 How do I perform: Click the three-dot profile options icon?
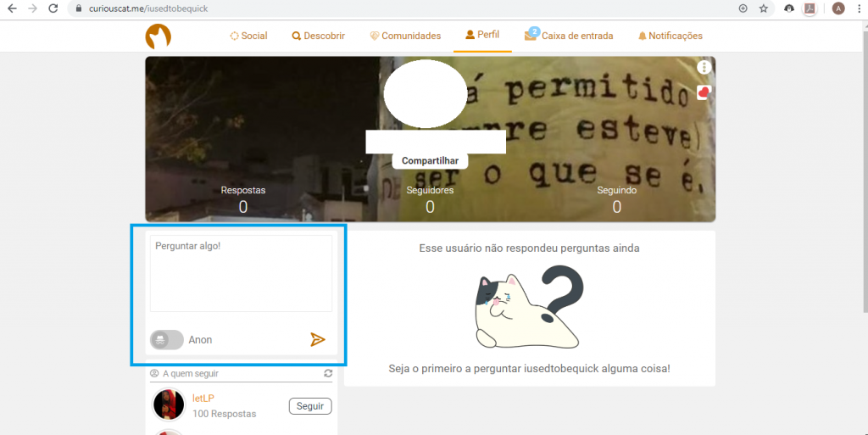pyautogui.click(x=704, y=68)
